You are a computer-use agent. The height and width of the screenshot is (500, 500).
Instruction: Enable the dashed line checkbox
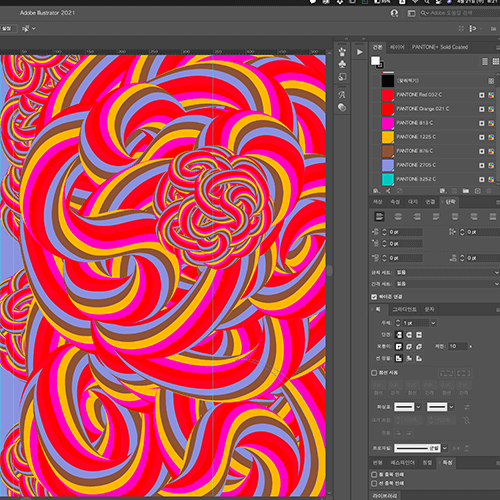(x=374, y=373)
